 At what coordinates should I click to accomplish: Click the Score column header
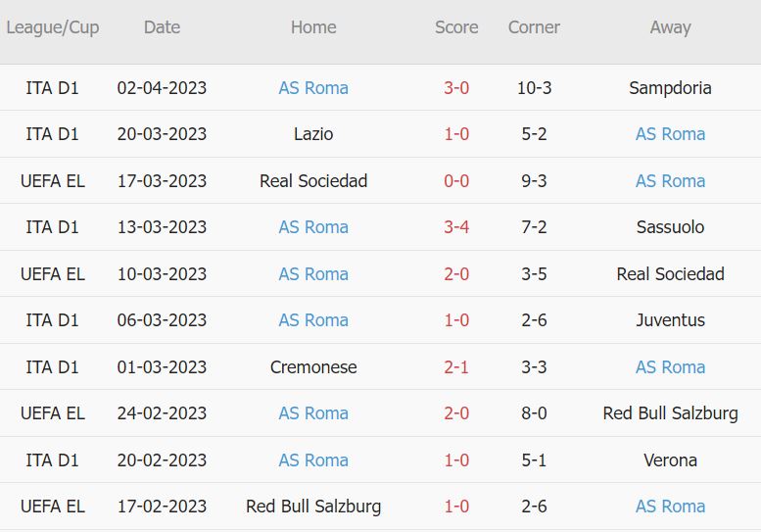click(x=456, y=27)
